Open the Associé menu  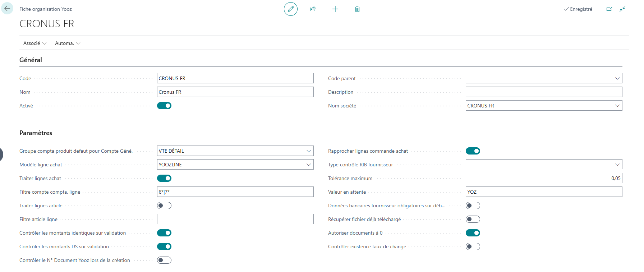(34, 43)
